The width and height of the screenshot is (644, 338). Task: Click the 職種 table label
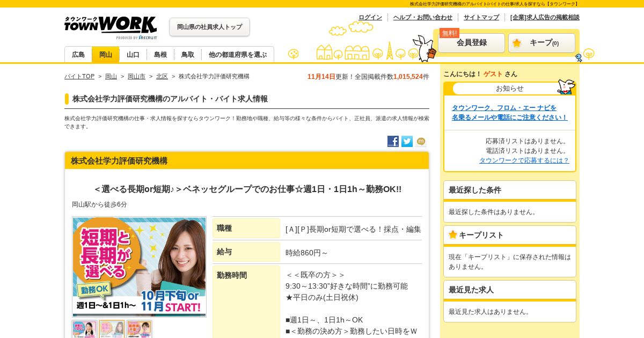click(x=246, y=229)
